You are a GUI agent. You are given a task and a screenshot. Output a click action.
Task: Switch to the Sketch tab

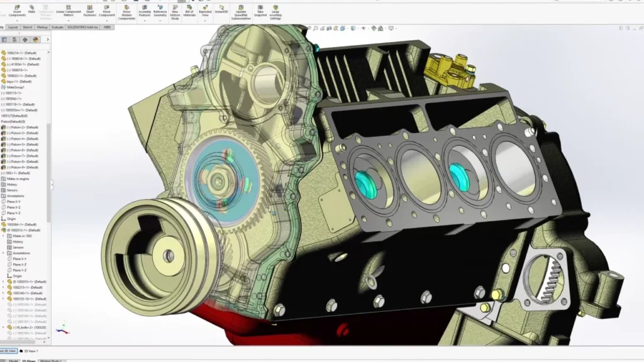click(28, 28)
